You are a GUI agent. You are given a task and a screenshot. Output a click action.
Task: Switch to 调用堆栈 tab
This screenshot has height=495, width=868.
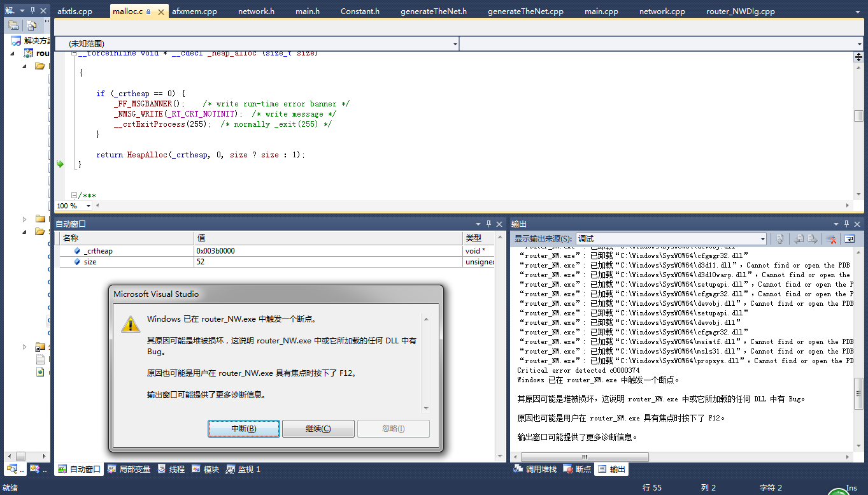point(535,470)
